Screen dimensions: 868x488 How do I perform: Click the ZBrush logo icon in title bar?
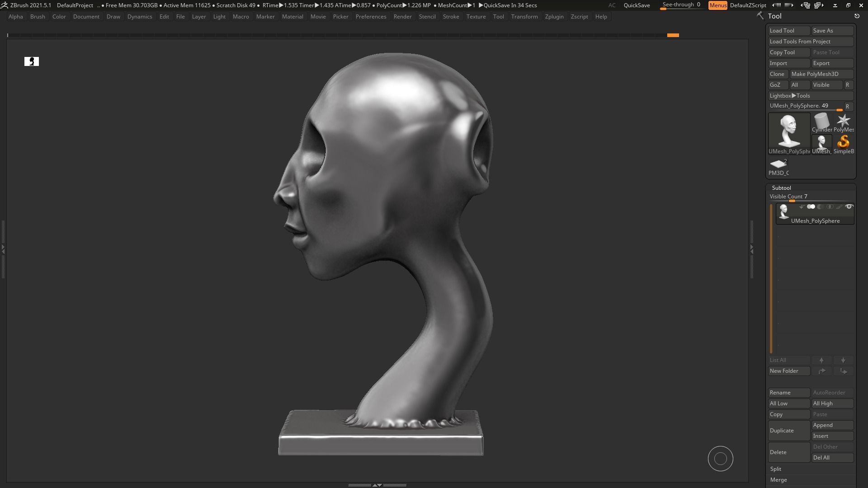(4, 5)
